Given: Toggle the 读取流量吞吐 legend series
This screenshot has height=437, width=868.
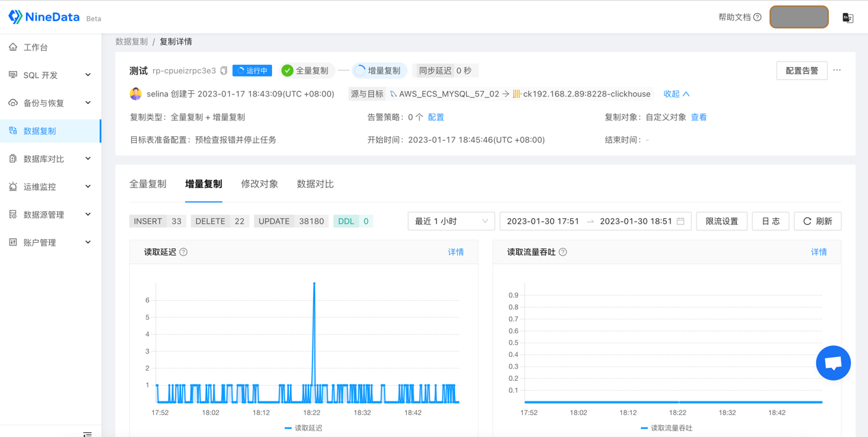Looking at the screenshot, I should coord(666,428).
